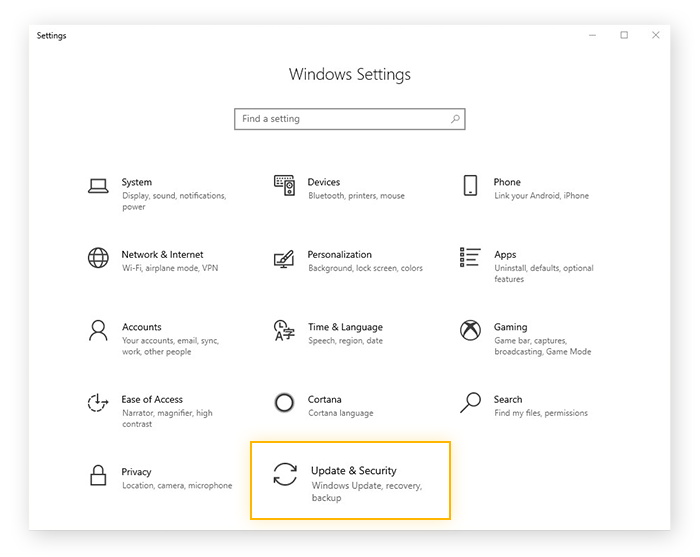Click 'Cortana language' text
The image size is (700, 557).
pyautogui.click(x=341, y=413)
